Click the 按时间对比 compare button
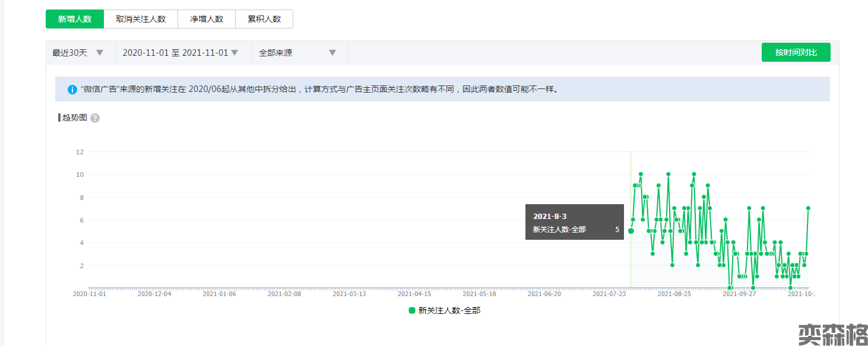Viewport: 868px width, 346px height. (x=796, y=52)
